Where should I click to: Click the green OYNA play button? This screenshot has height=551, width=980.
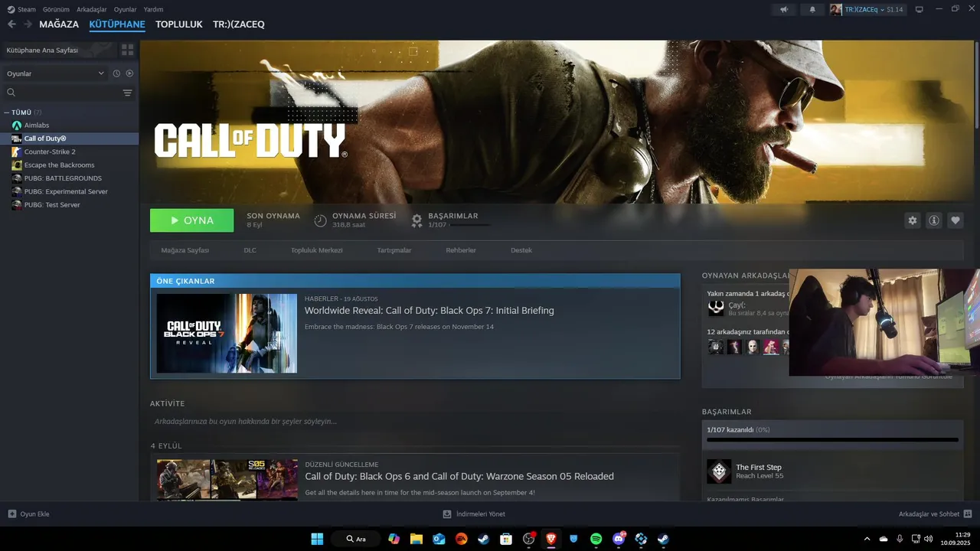(x=192, y=220)
